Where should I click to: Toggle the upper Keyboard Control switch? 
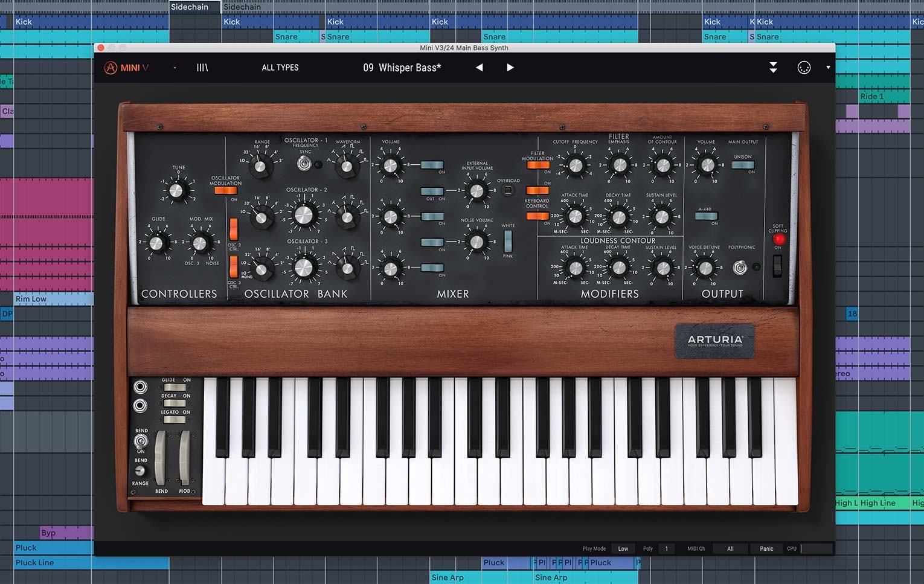tap(537, 190)
